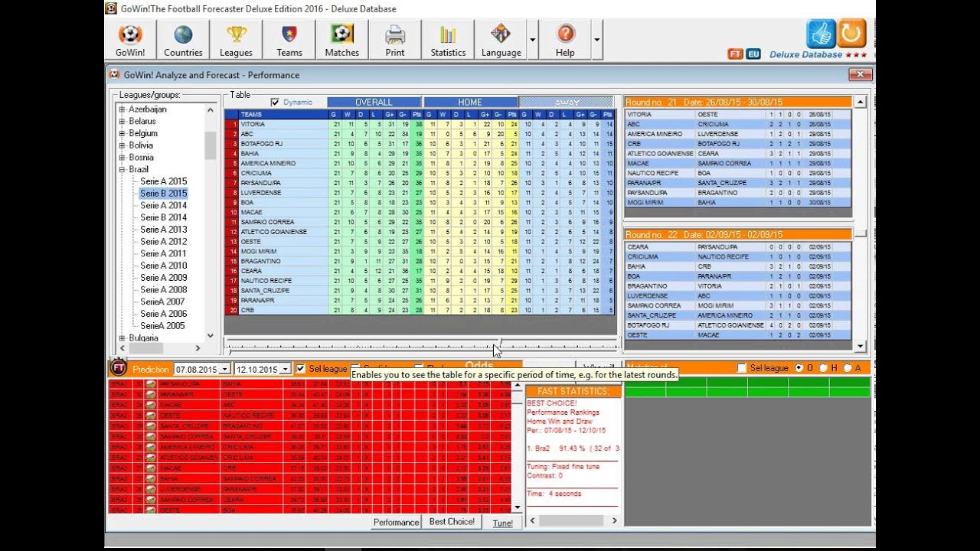The height and width of the screenshot is (551, 980).
Task: Click the VITORIA row in standings table
Action: click(420, 124)
